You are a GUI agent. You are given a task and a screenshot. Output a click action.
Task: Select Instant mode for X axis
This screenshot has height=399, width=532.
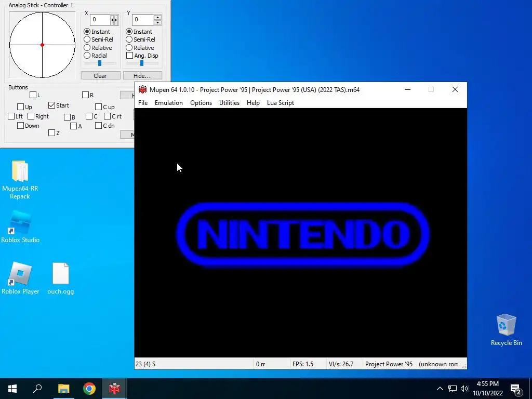coord(87,31)
